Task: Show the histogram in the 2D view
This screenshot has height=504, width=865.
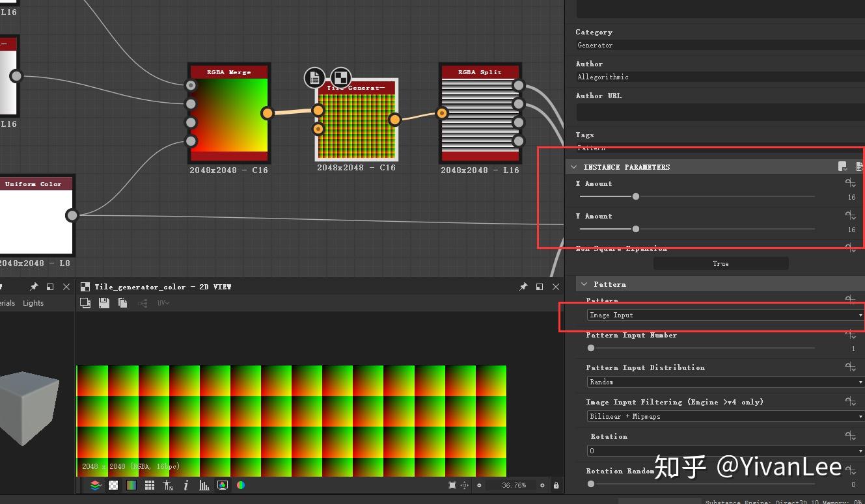Action: tap(204, 485)
